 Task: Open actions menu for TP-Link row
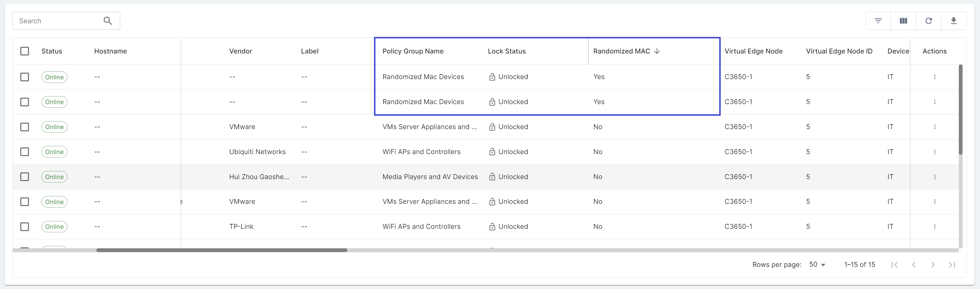934,226
